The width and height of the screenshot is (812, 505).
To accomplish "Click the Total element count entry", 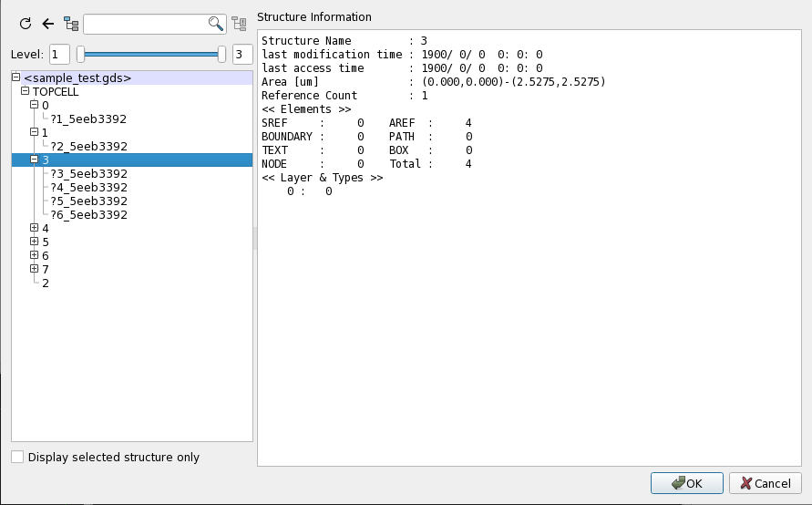I will [x=430, y=164].
